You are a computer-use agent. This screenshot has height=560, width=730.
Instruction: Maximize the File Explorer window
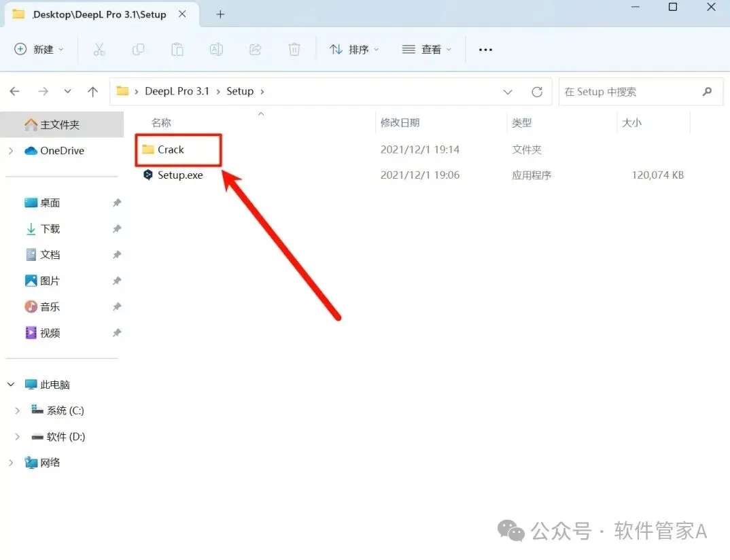click(673, 7)
